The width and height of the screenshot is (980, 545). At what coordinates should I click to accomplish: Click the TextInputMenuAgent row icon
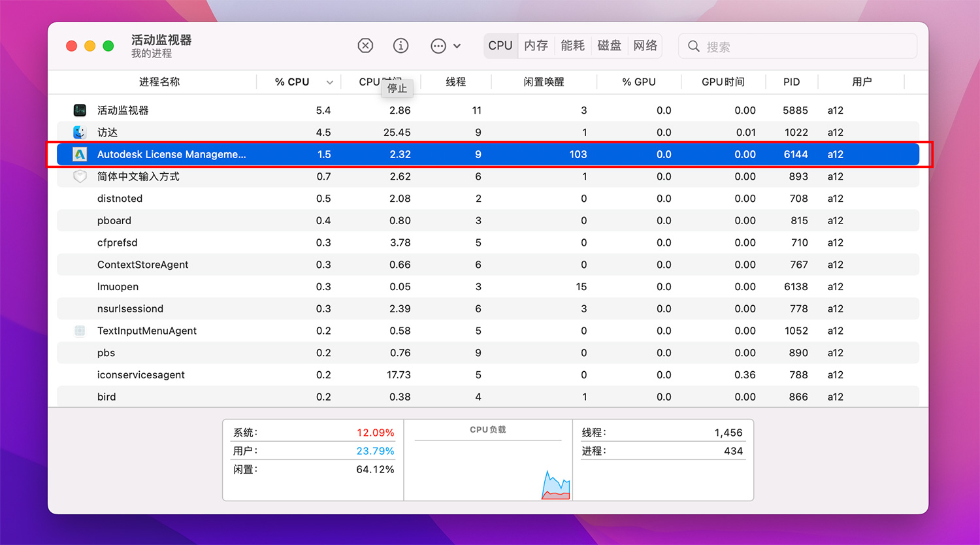click(80, 331)
